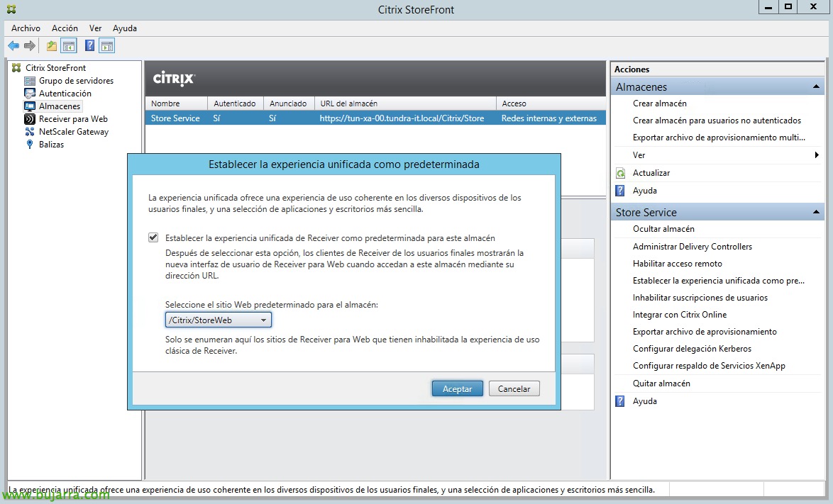Toggle the show/hide action pane icon
Viewport: 833px width, 504px height.
pyautogui.click(x=106, y=46)
